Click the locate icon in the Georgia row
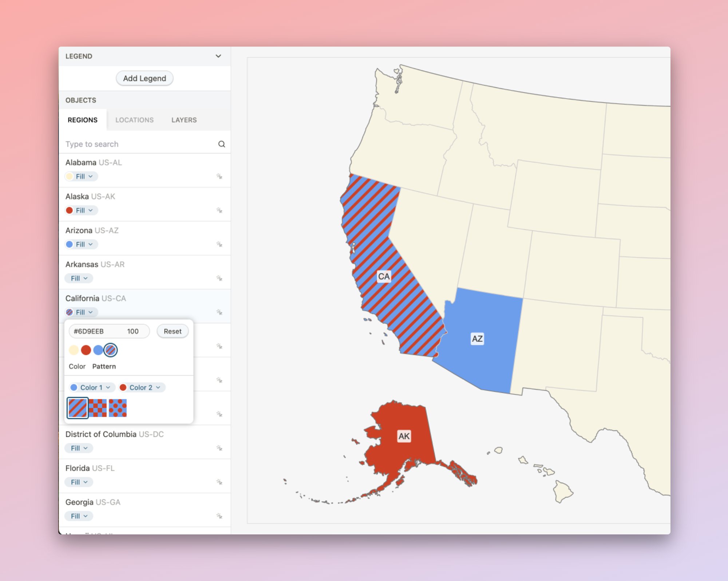Image resolution: width=728 pixels, height=581 pixels. tap(219, 516)
